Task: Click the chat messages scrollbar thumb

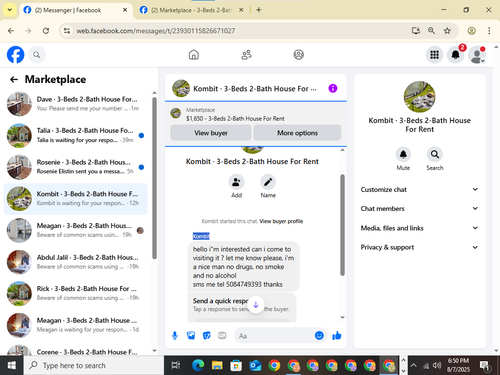Action: tap(342, 225)
